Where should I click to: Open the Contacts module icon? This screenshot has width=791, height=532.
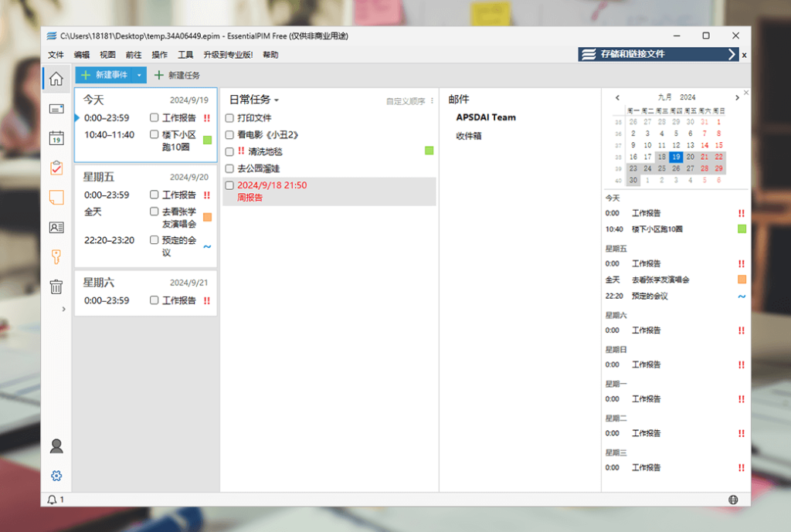pos(56,228)
